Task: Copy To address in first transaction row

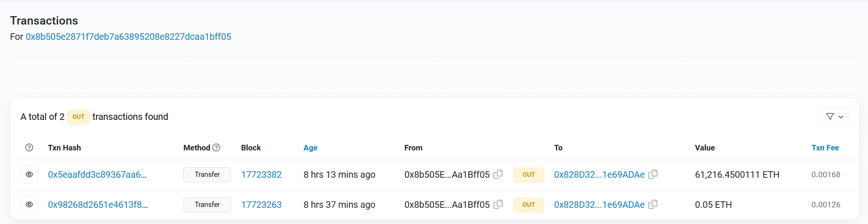Action: 653,174
